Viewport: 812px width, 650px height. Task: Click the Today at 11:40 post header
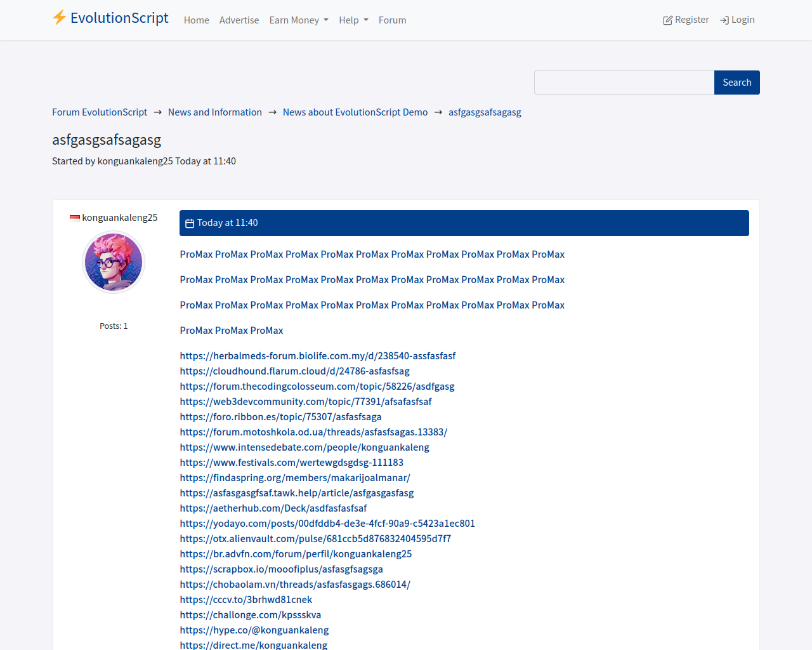464,223
